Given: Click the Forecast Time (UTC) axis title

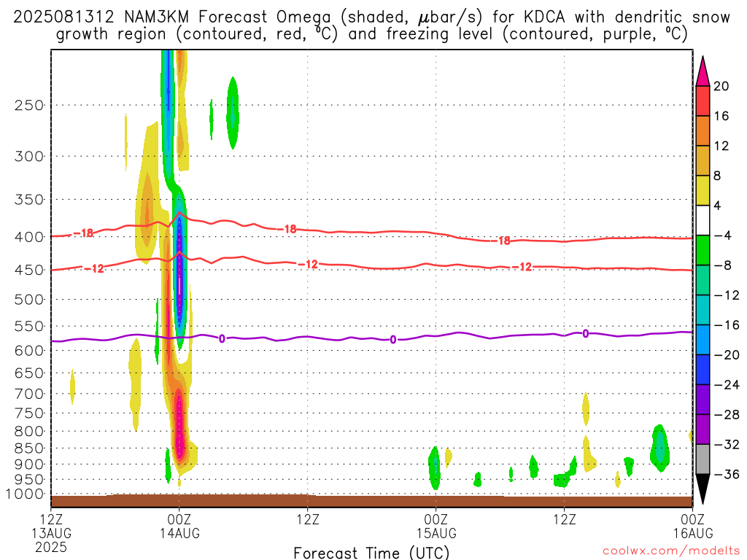Looking at the screenshot, I should click(x=371, y=553).
